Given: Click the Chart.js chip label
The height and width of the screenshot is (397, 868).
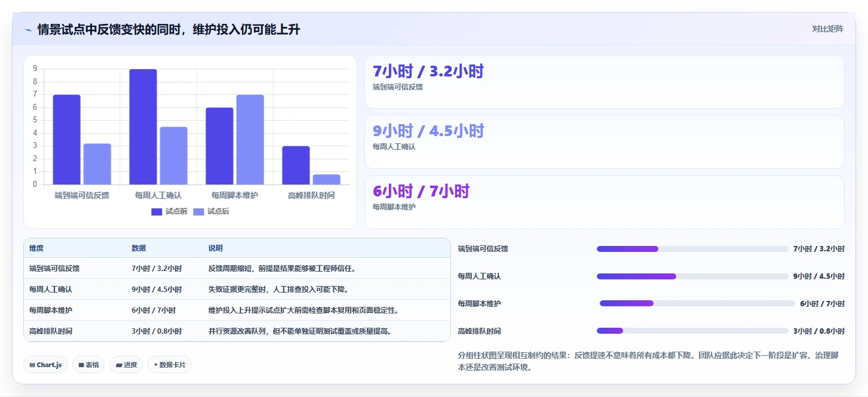Looking at the screenshot, I should coord(49,365).
